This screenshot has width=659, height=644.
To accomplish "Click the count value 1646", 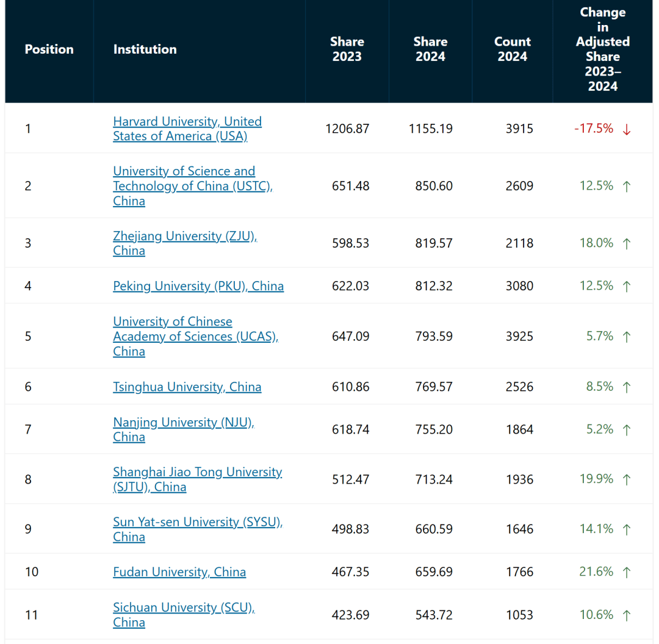I will (519, 529).
